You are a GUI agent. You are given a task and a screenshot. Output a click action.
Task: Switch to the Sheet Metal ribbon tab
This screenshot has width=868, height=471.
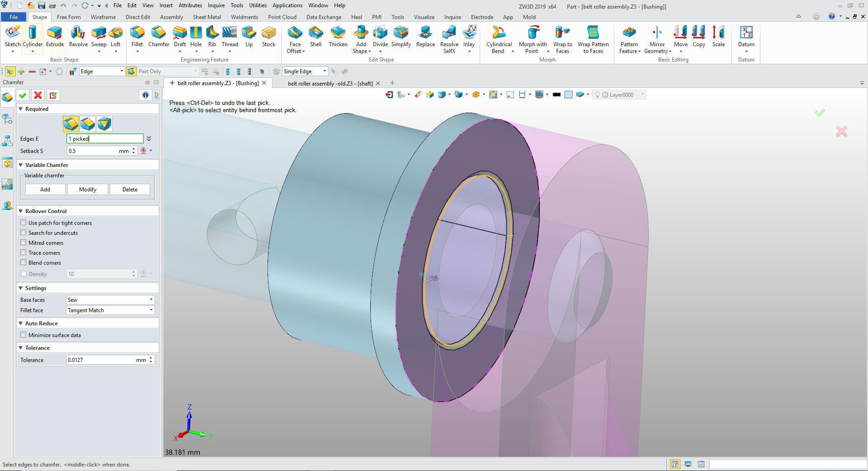click(x=207, y=17)
